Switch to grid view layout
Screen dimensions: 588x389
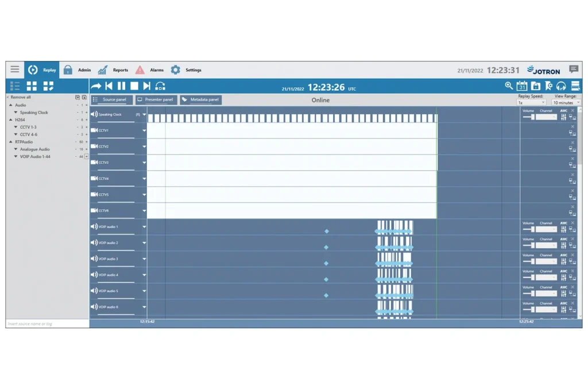(32, 86)
